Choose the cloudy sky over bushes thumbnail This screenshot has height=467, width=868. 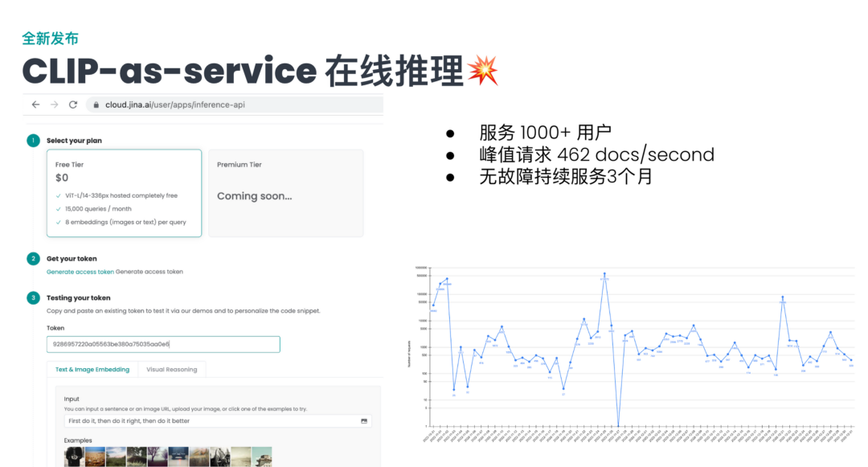117,457
